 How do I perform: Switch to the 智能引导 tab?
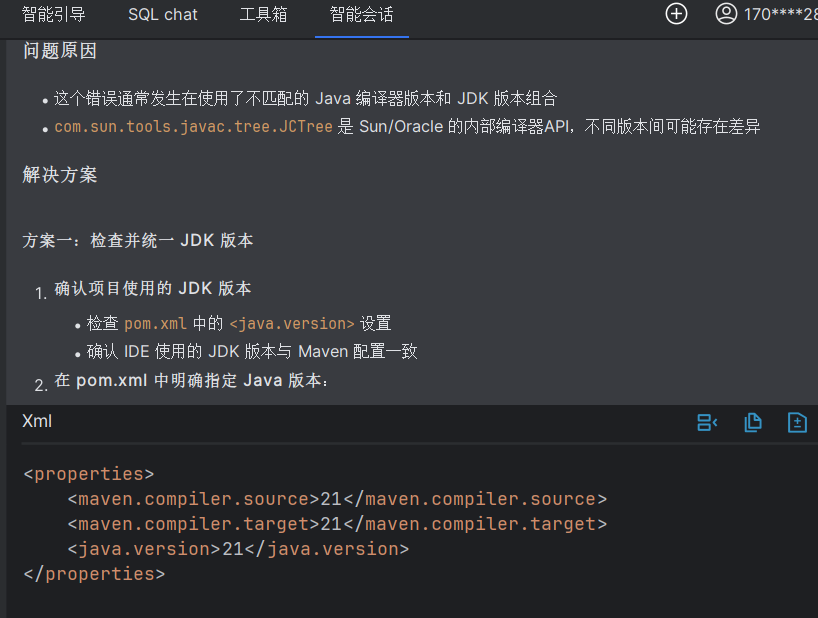click(x=54, y=14)
